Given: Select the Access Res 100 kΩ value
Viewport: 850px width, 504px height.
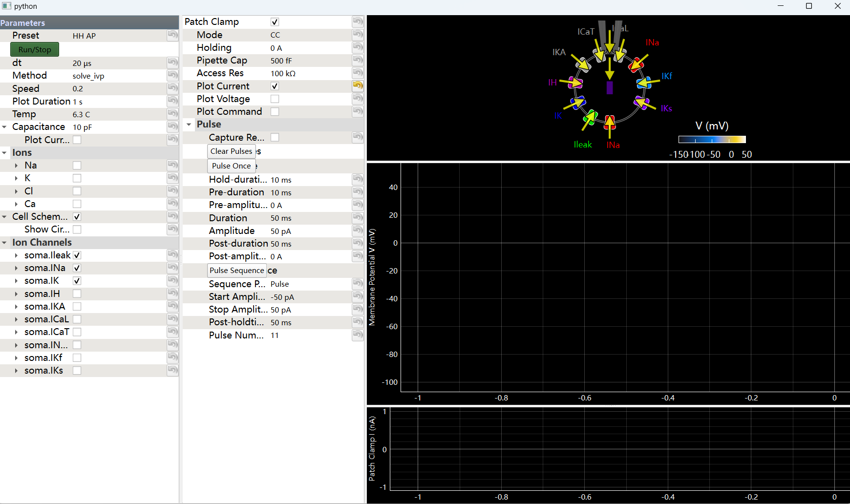Looking at the screenshot, I should tap(283, 73).
